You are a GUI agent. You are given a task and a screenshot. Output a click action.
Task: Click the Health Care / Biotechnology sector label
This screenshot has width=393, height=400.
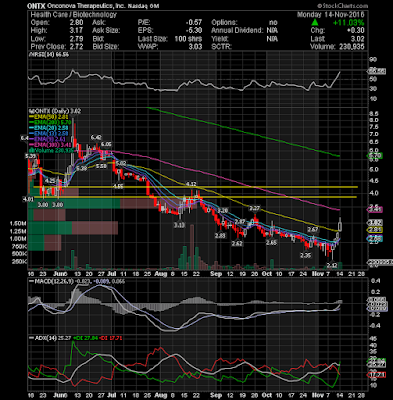pos(74,15)
